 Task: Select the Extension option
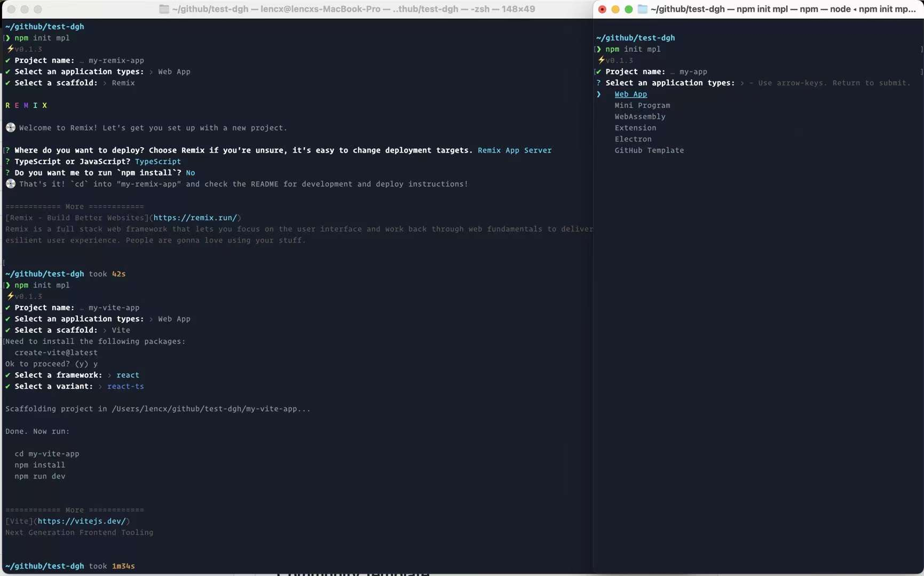click(635, 128)
